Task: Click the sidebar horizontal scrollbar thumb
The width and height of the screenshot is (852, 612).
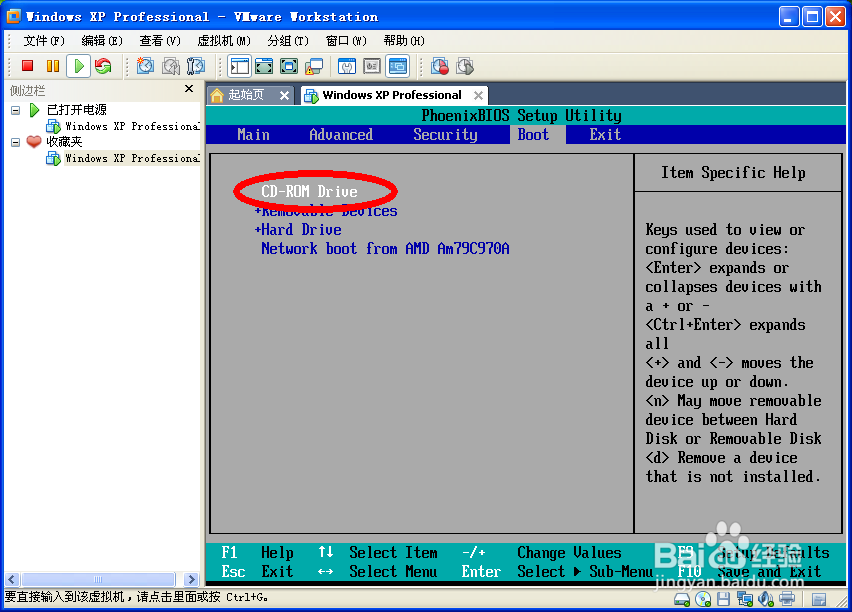Action: coord(98,579)
